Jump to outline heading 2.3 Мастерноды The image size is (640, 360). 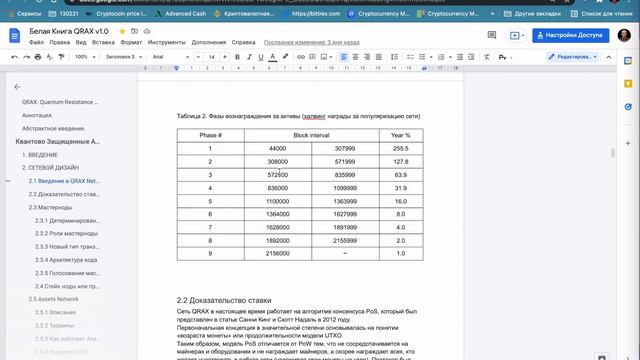pos(50,207)
